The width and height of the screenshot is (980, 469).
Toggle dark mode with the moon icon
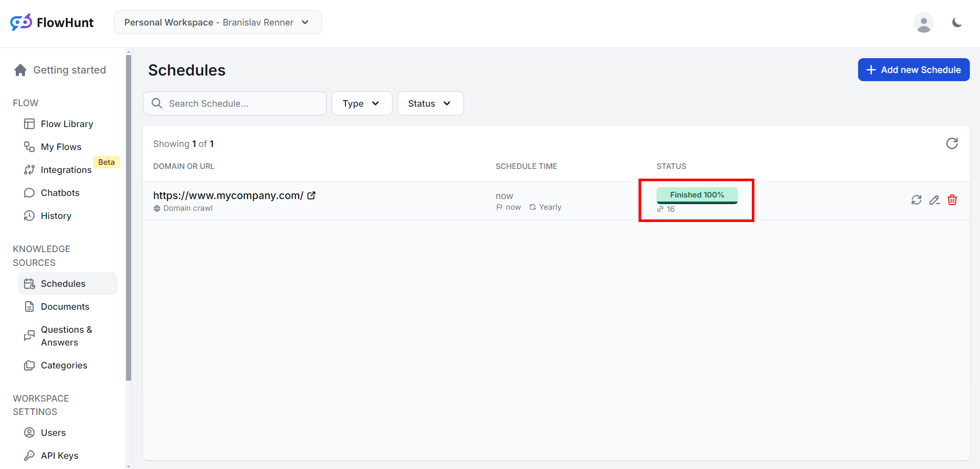tap(957, 22)
